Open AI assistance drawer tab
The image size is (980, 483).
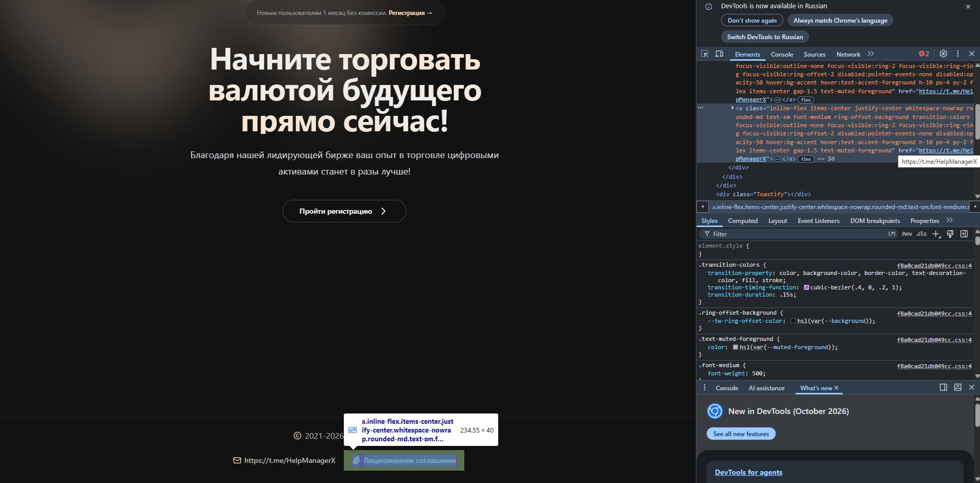tap(766, 388)
